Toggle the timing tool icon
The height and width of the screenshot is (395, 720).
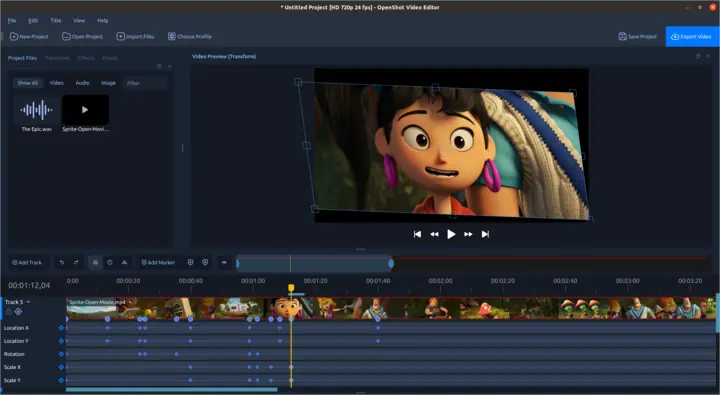[110, 262]
